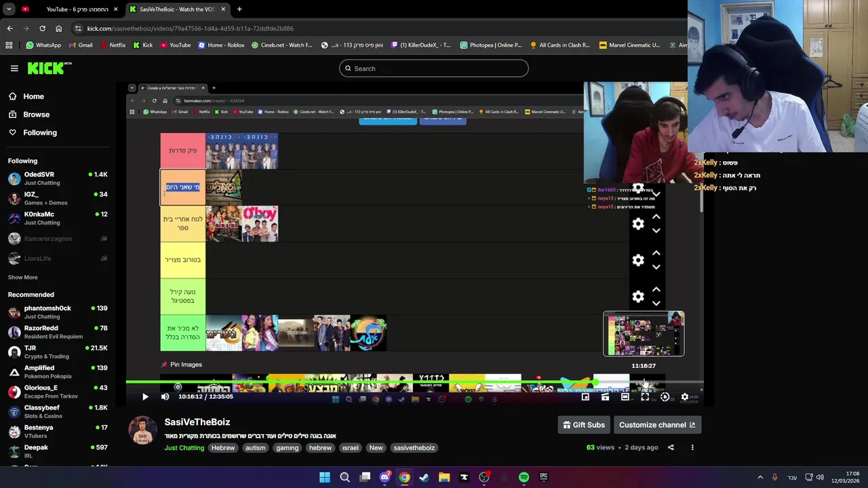Open video player settings gear
Image resolution: width=868 pixels, height=488 pixels.
coord(685,397)
